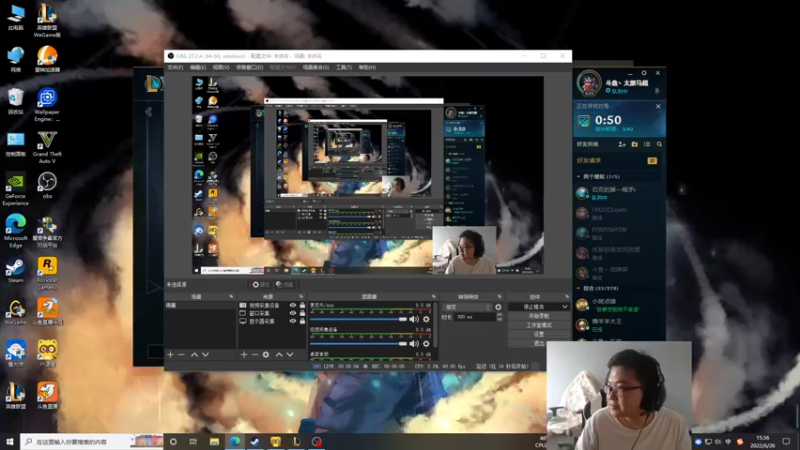The width and height of the screenshot is (800, 450).
Task: Open the 视图(V) menu in OBS
Action: pos(220,67)
